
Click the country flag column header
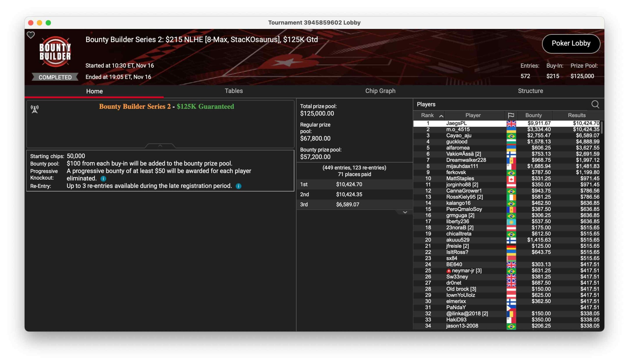511,115
